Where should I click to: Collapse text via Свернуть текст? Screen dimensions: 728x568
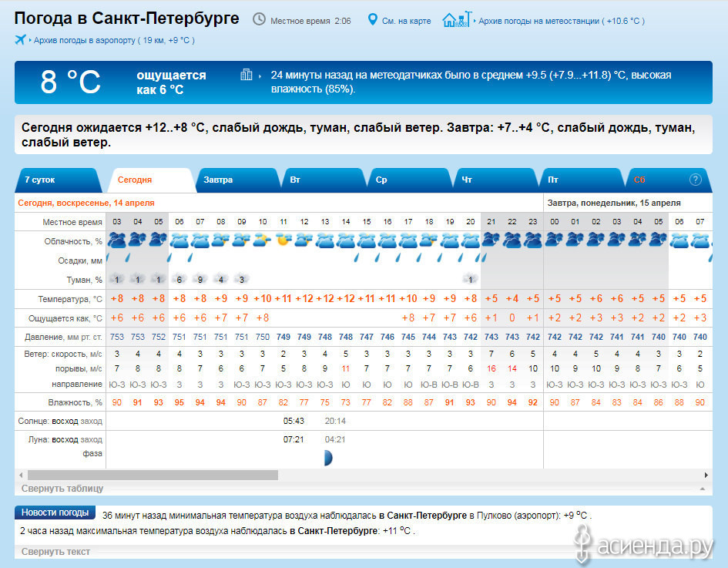point(55,551)
